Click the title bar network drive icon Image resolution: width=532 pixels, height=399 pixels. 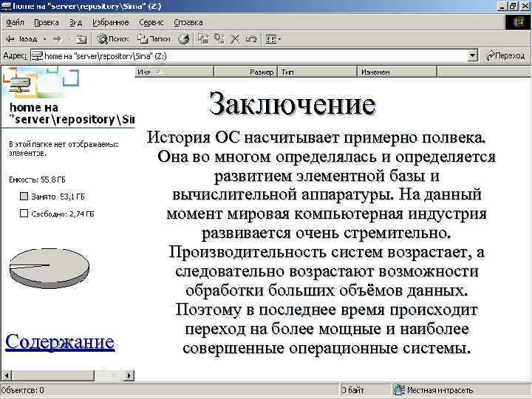[x=6, y=6]
